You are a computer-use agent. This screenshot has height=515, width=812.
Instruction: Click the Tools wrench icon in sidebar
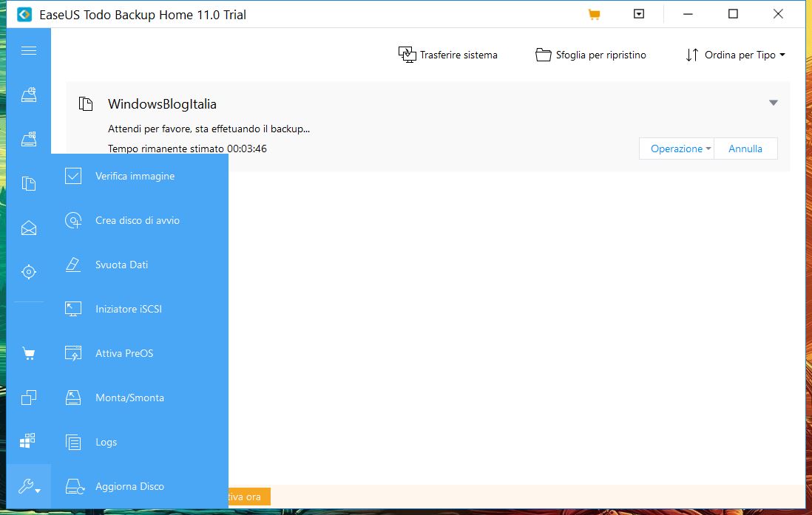pos(29,486)
